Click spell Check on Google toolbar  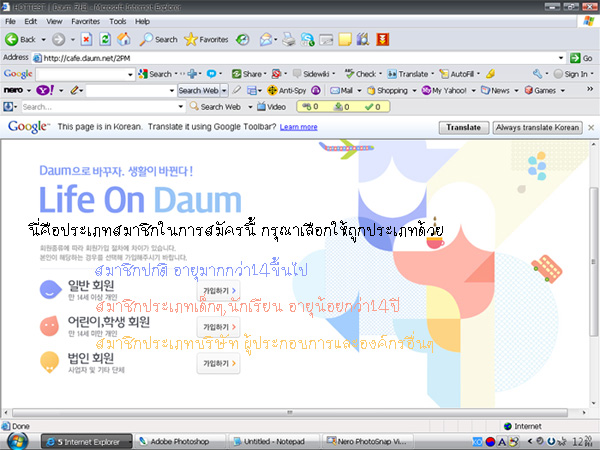[x=360, y=74]
